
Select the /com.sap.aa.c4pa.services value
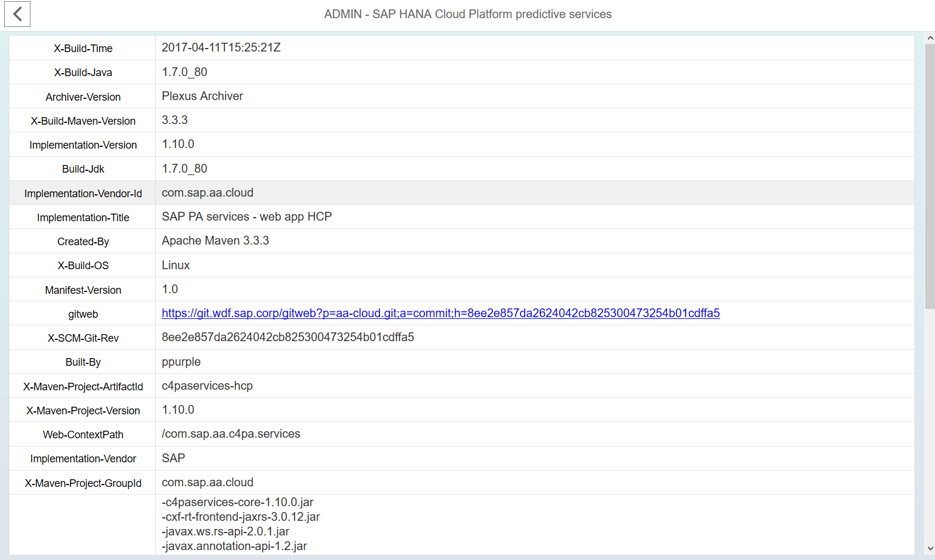pyautogui.click(x=231, y=434)
